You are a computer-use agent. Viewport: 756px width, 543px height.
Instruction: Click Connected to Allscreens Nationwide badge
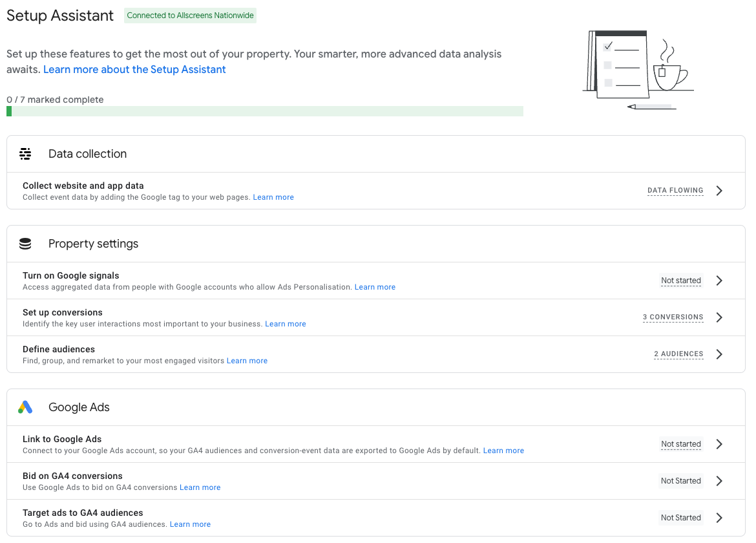190,16
